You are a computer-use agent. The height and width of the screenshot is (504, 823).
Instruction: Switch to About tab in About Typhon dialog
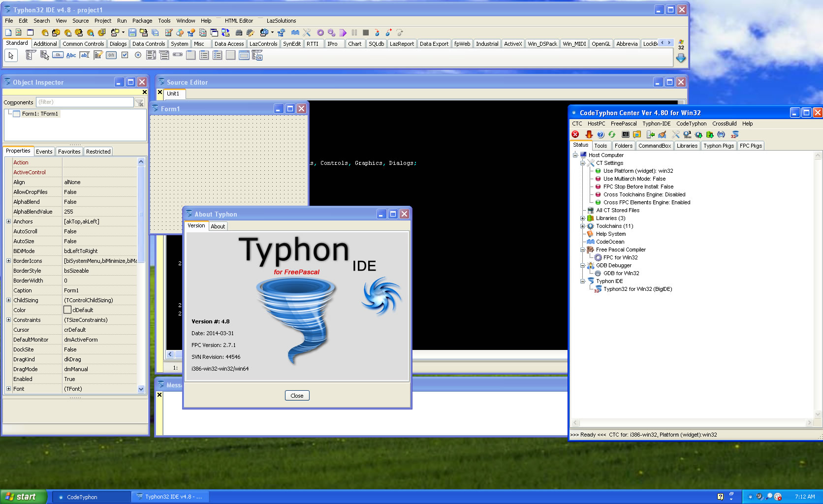218,226
